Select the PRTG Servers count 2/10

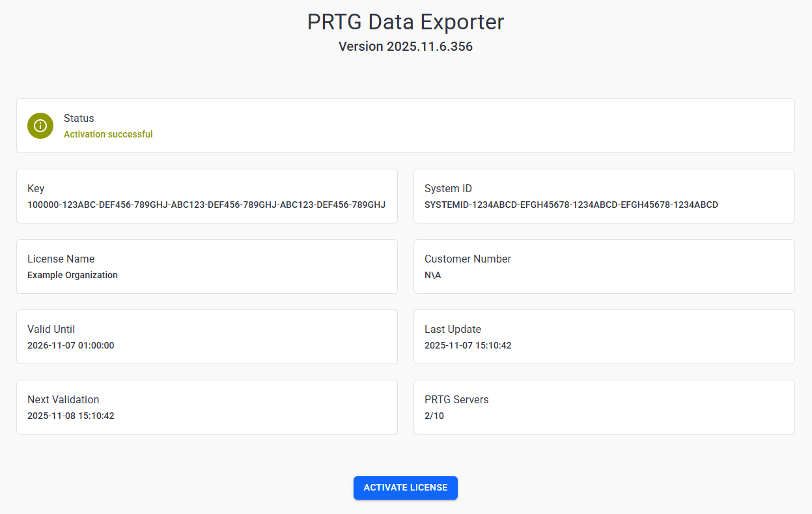(x=434, y=416)
